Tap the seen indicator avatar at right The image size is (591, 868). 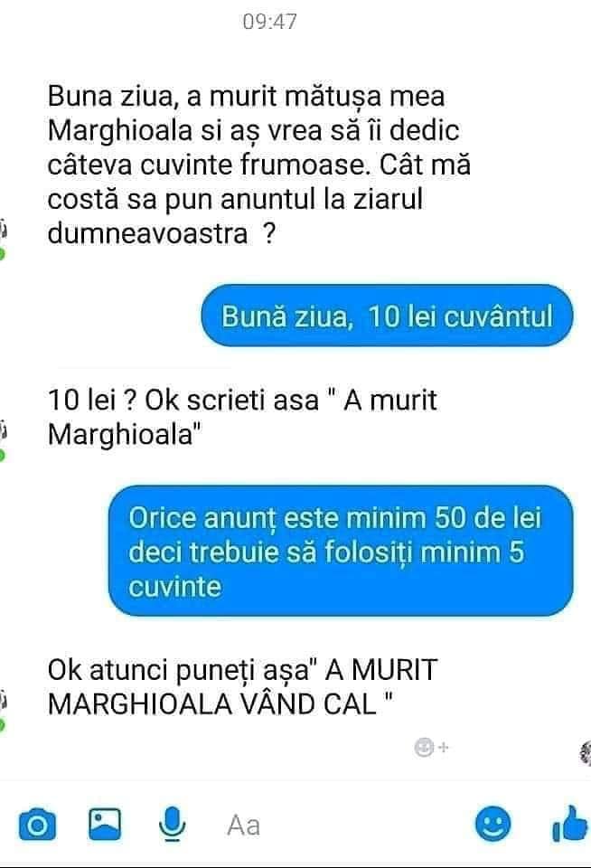coord(586,753)
